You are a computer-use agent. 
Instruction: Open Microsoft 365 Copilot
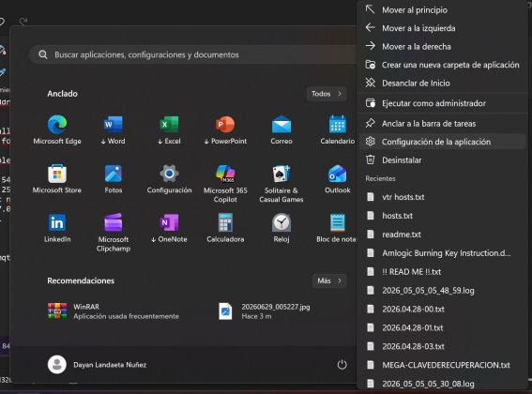pyautogui.click(x=225, y=183)
